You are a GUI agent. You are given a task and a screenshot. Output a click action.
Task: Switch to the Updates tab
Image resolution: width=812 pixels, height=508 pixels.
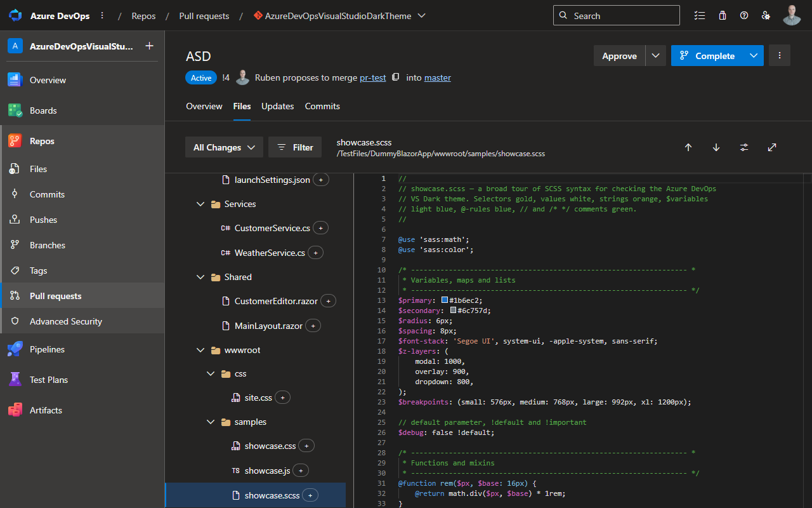tap(278, 106)
